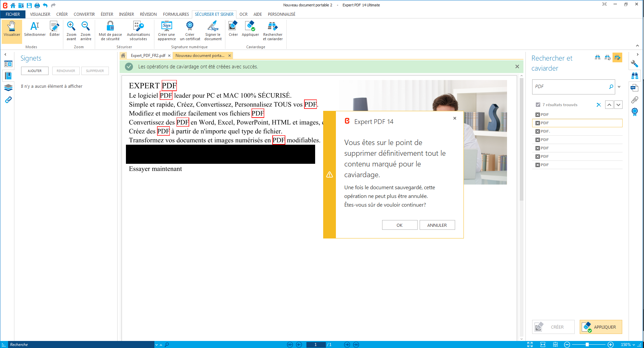Image resolution: width=644 pixels, height=348 pixels.
Task: Collapse the right side panel chevron
Action: (x=637, y=54)
